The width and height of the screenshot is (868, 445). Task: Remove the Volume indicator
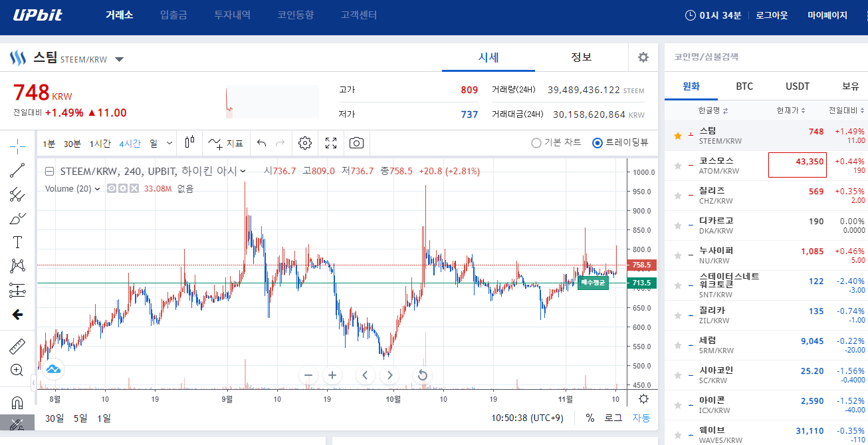(x=134, y=189)
